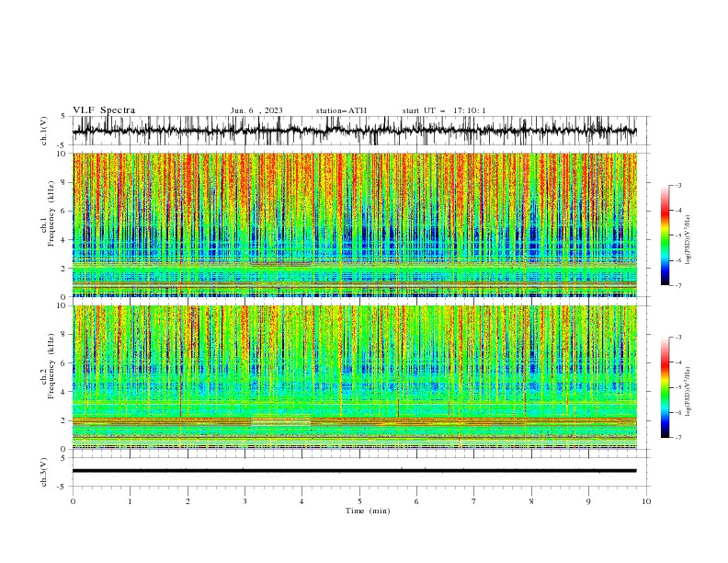Click the "VLF Spectra" title text
This screenshot has height=563, width=728.
coord(104,110)
